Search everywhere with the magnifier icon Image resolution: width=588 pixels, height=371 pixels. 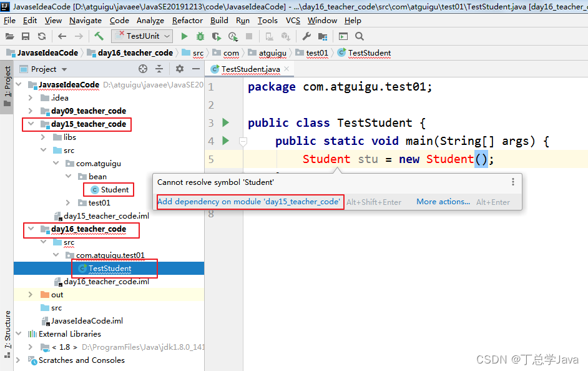(x=360, y=36)
